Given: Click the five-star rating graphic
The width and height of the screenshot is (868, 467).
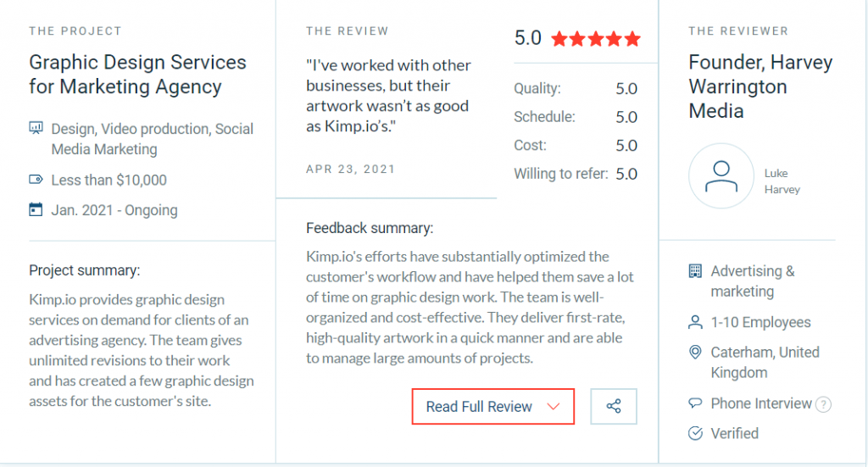Looking at the screenshot, I should click(x=596, y=39).
